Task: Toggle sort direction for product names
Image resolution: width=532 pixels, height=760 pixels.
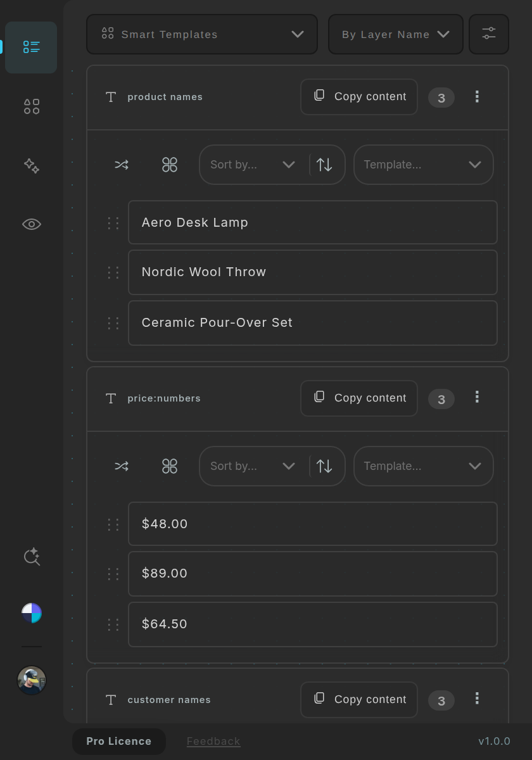Action: 325,165
